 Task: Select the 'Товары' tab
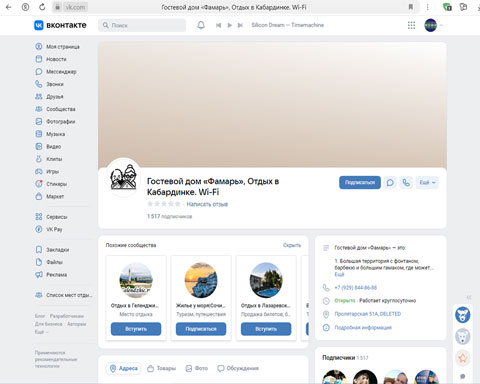pos(162,368)
